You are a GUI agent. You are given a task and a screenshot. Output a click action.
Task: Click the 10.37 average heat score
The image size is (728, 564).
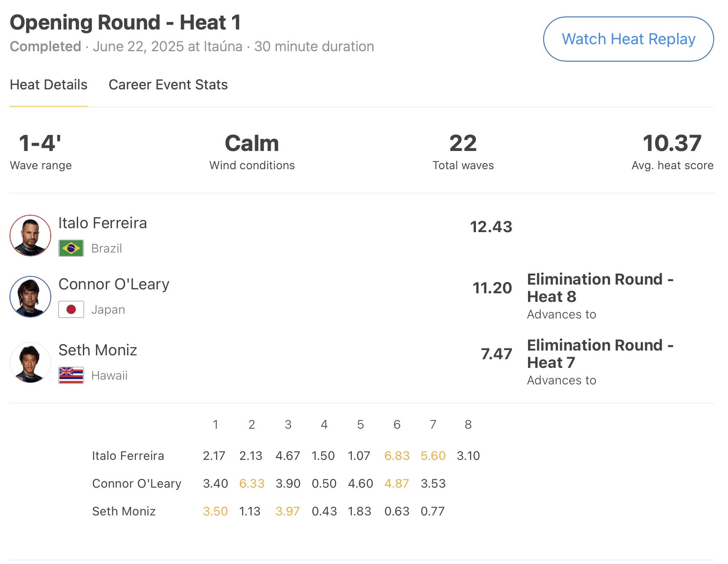tap(672, 144)
